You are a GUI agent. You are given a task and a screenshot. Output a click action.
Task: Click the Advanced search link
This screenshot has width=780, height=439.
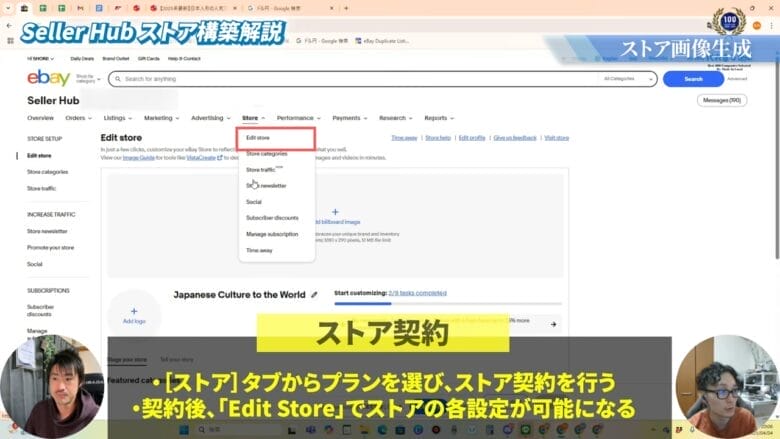coord(737,79)
